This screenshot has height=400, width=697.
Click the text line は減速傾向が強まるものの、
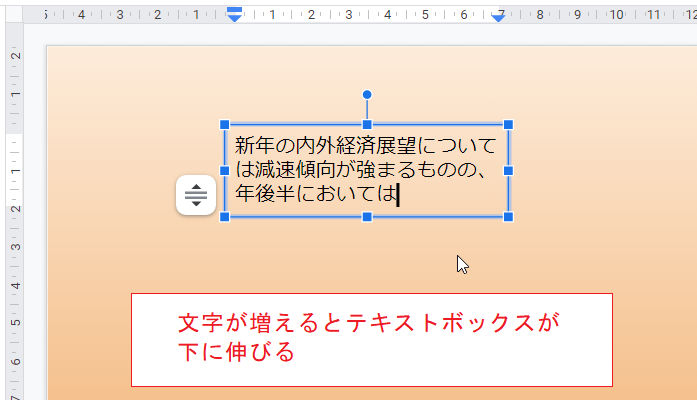click(x=361, y=170)
